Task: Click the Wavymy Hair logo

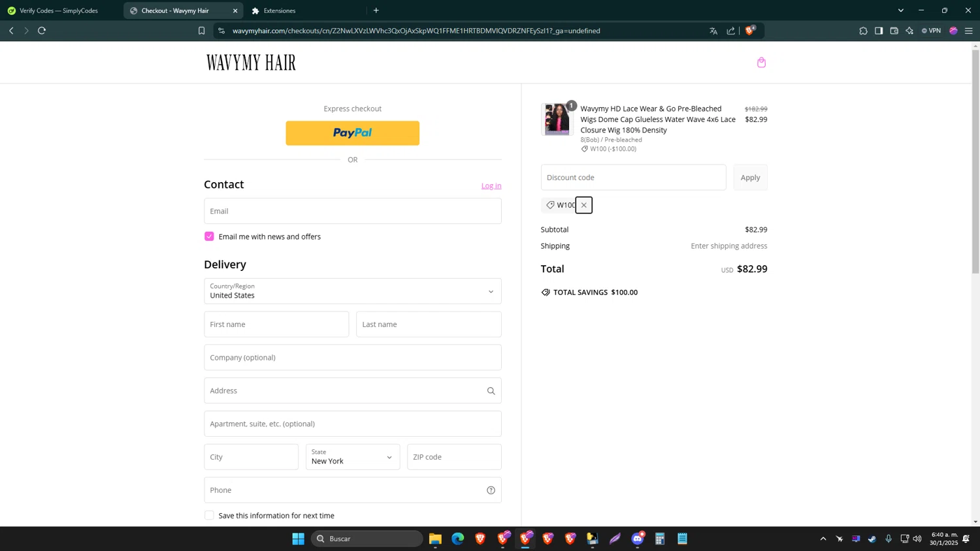Action: (x=251, y=63)
